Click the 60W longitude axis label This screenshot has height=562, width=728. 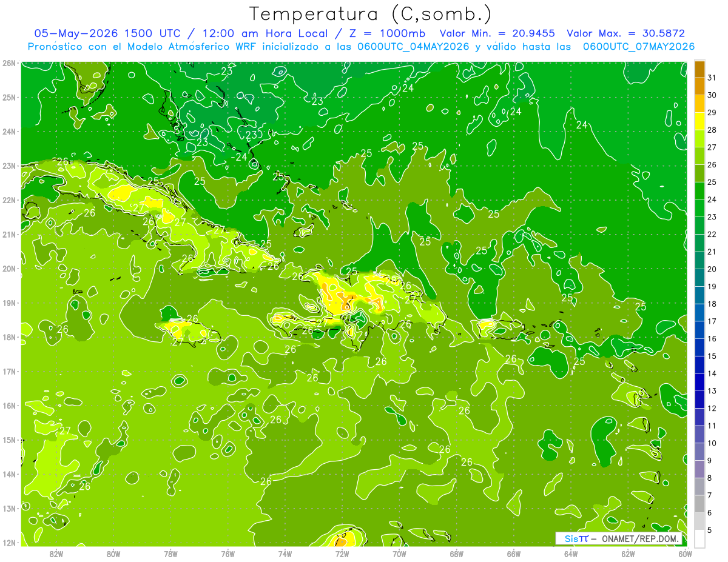click(x=685, y=554)
